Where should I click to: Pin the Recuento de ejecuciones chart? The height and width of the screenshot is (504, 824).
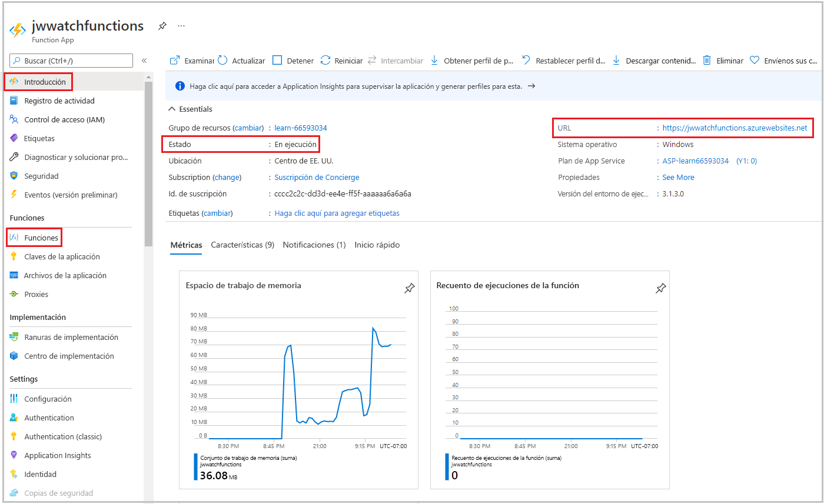pos(660,288)
